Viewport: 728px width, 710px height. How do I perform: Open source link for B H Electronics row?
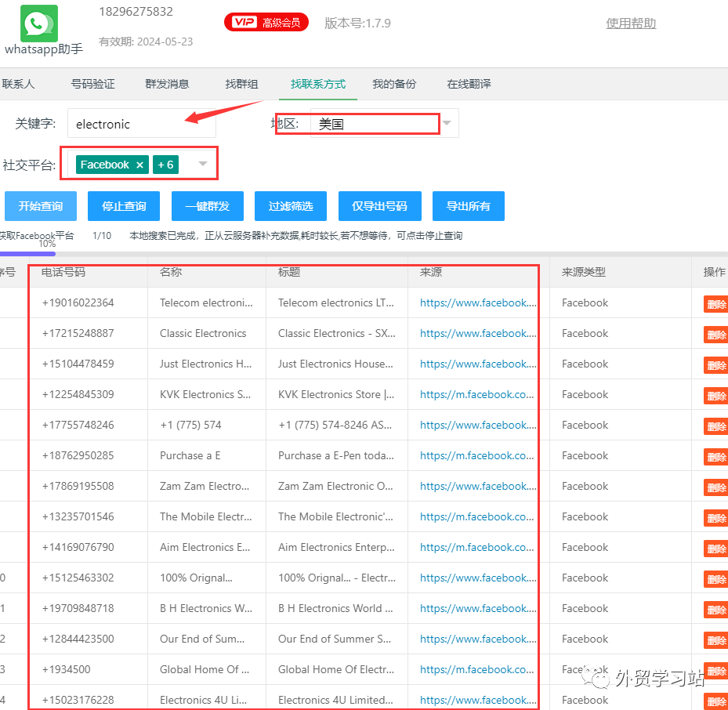tap(478, 609)
